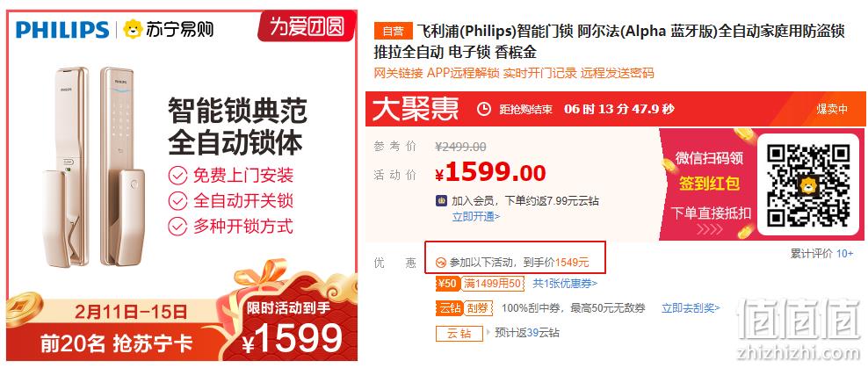The width and height of the screenshot is (868, 368).
Task: Click the Philips logo in the banner
Action: (62, 29)
